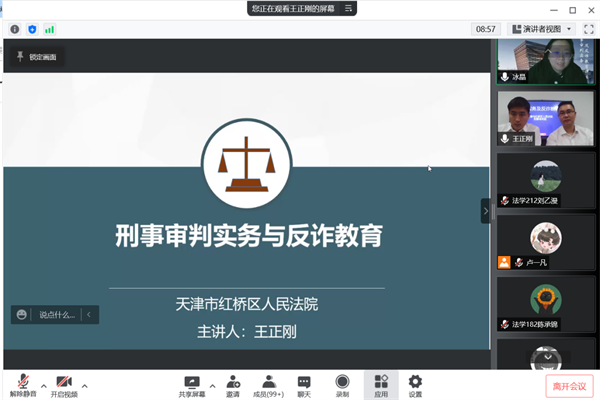Collapse the participant video sidebar arrow

[486, 211]
